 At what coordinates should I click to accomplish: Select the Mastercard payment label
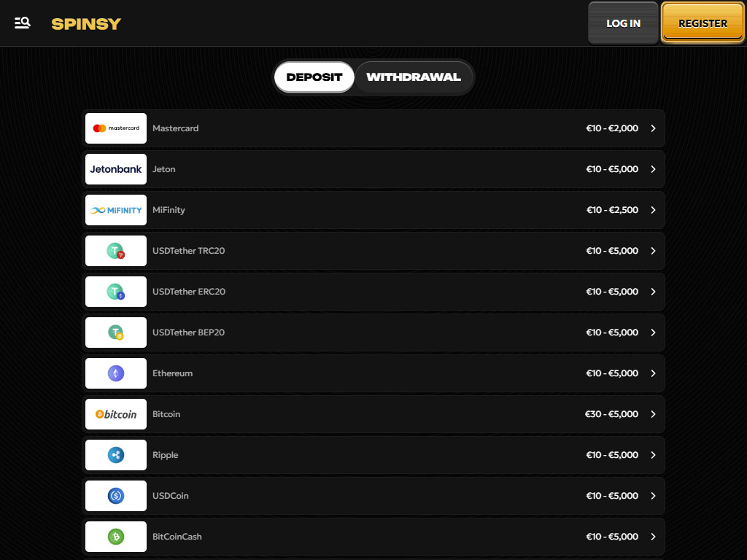pos(175,128)
